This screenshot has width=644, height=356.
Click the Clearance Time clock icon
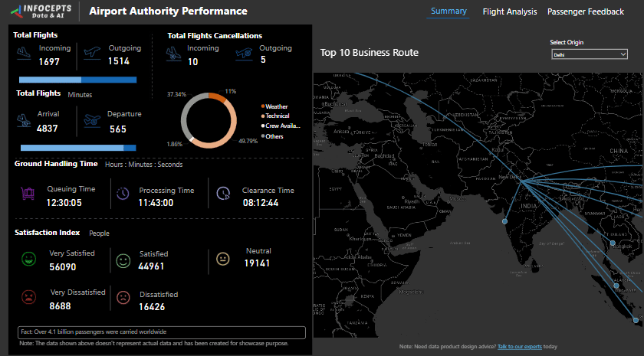(223, 193)
